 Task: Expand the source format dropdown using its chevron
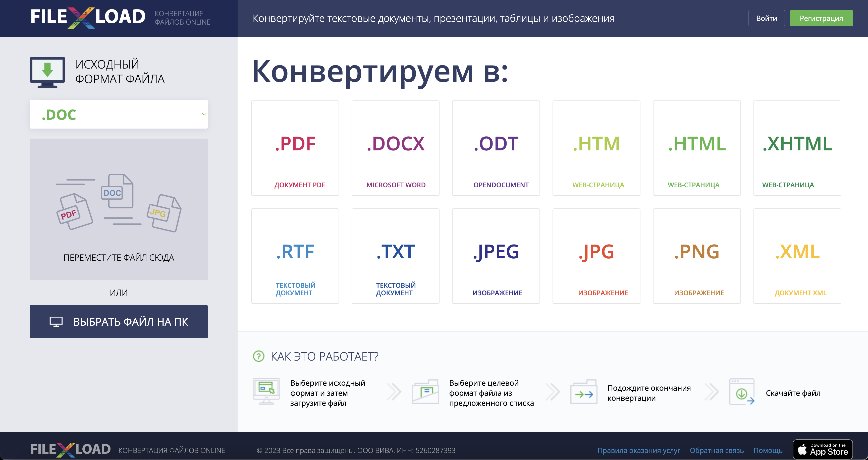click(204, 114)
